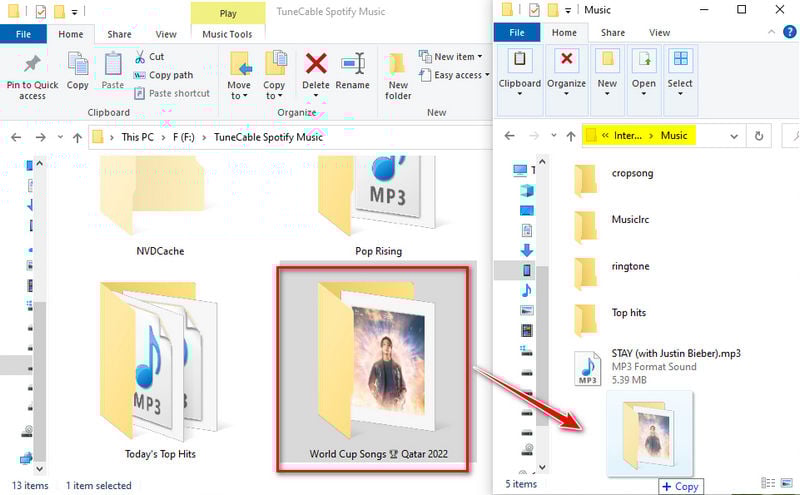Expand the Delete dropdown arrow

[316, 95]
